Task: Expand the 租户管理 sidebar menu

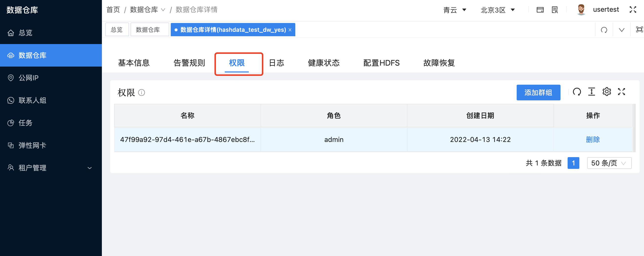Action: pos(32,168)
